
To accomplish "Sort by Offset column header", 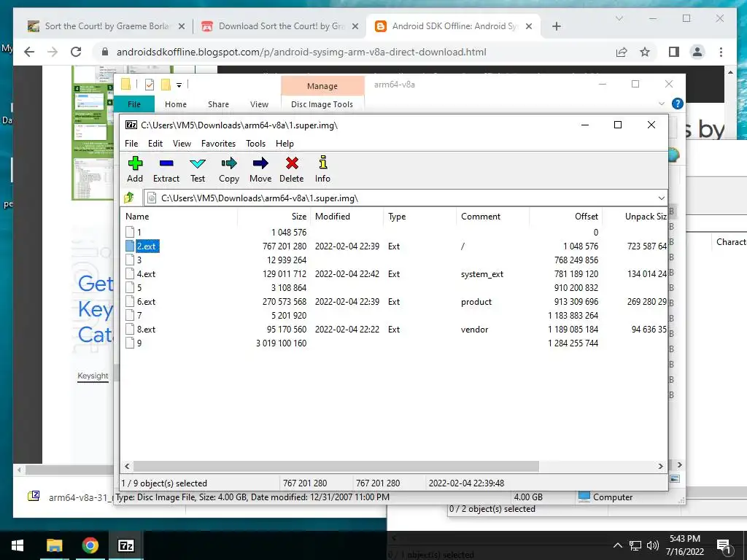I will click(566, 216).
